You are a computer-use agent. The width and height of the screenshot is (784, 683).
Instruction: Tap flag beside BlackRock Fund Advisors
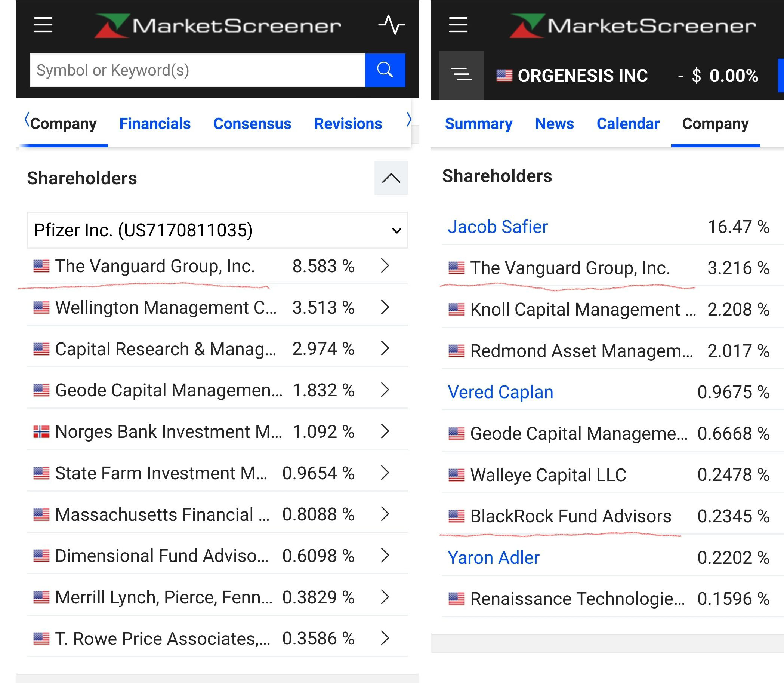coord(456,516)
